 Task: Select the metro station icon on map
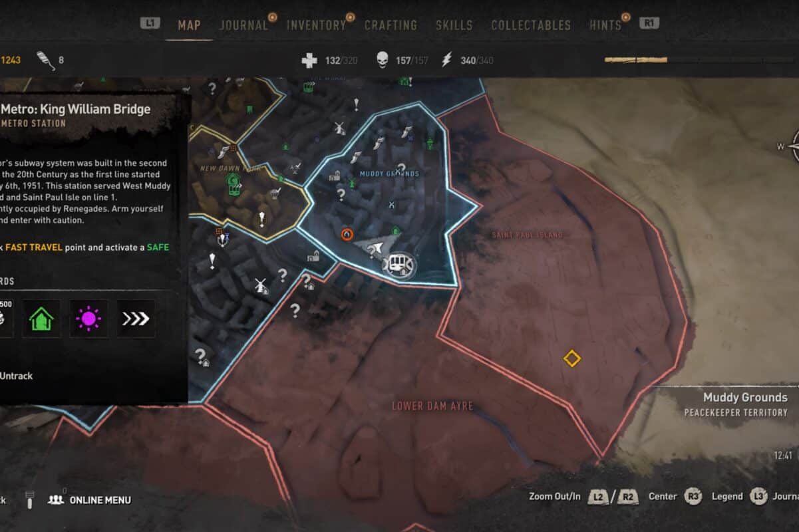point(399,265)
